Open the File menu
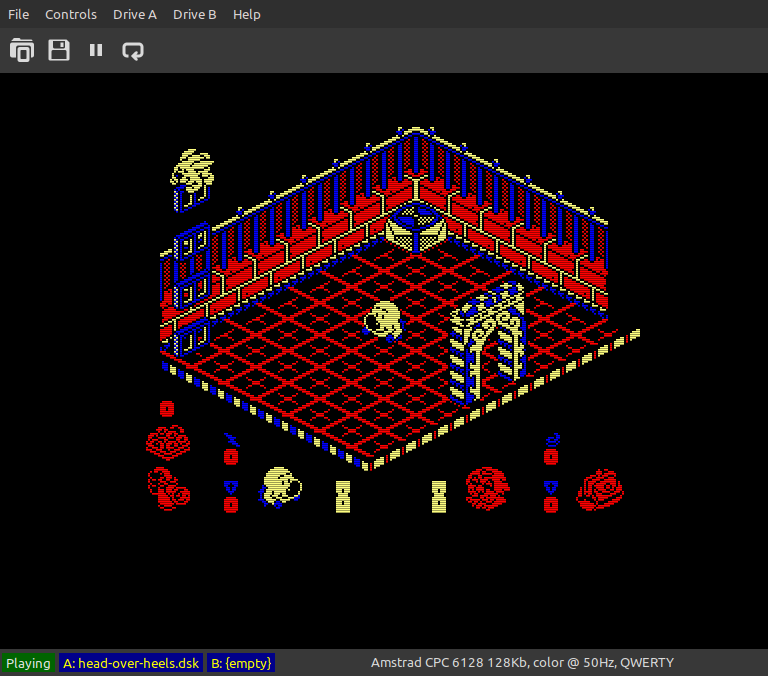768x676 pixels. pyautogui.click(x=19, y=15)
